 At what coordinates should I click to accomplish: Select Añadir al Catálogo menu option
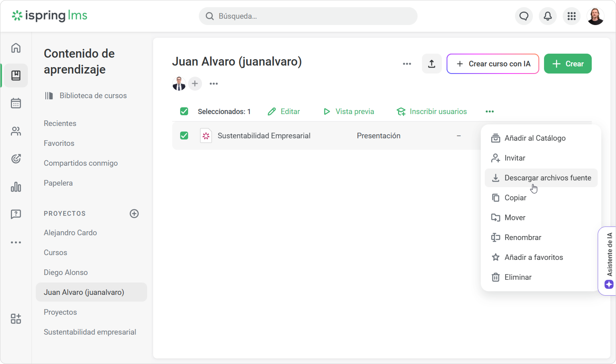click(x=541, y=138)
